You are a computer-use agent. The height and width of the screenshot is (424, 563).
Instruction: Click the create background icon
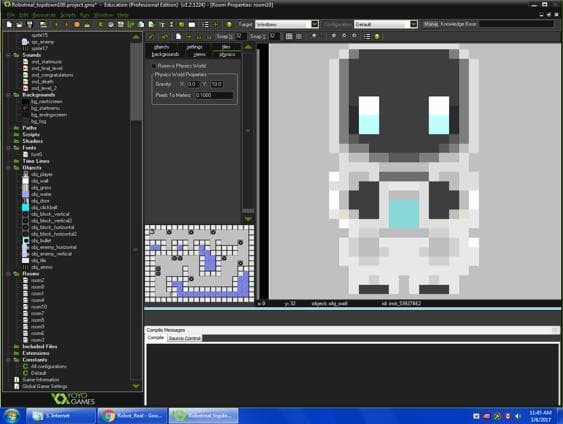coord(121,24)
